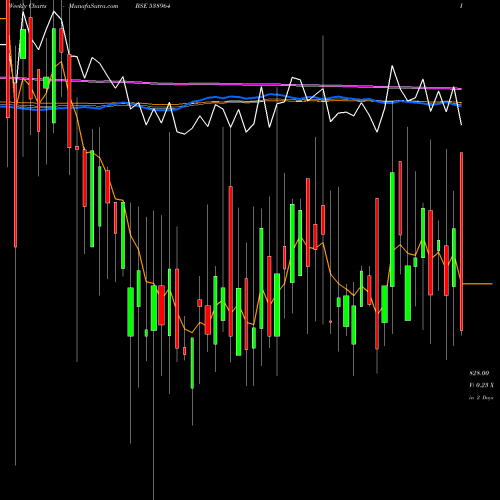Click the last red candlestick on the right
The image size is (500, 500).
462,241
